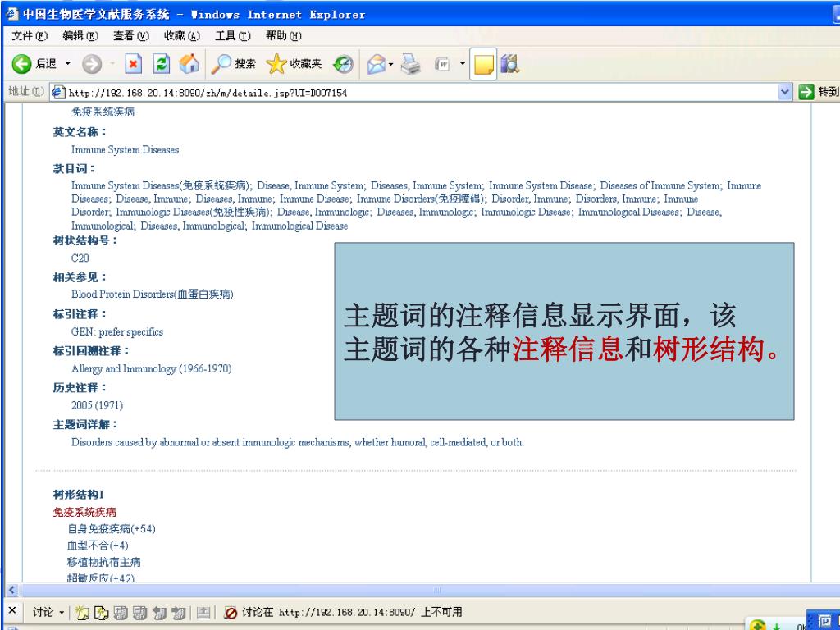Click the green 转到 go button

[818, 92]
